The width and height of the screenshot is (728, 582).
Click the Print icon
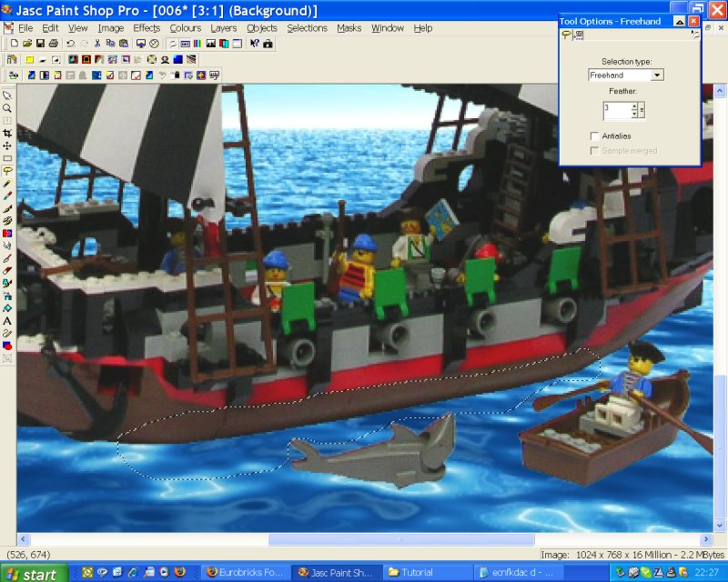coord(54,44)
